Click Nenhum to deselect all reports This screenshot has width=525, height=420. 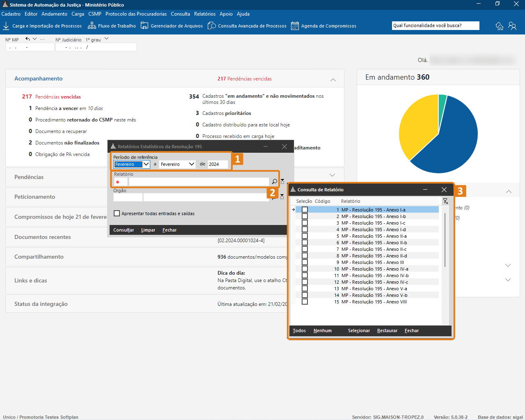(323, 330)
